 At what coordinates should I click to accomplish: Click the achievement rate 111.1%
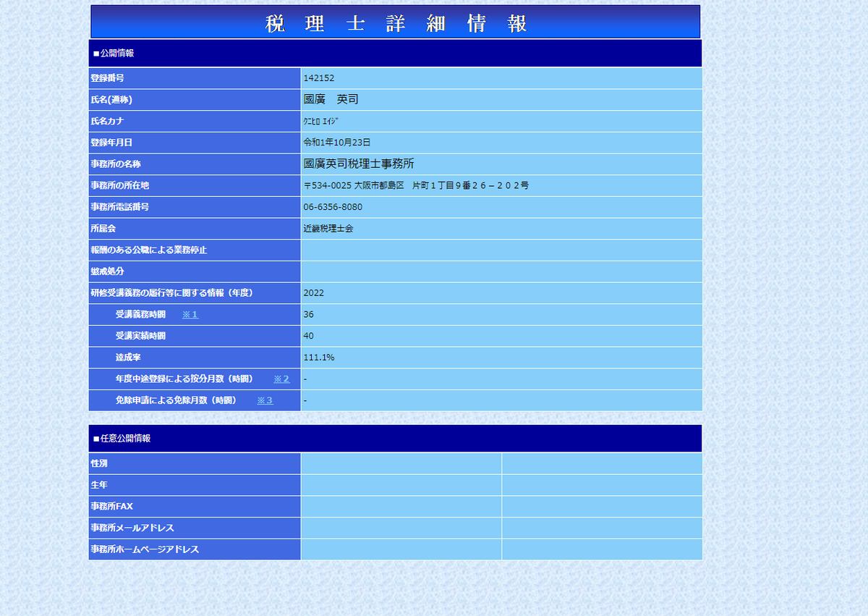point(319,358)
